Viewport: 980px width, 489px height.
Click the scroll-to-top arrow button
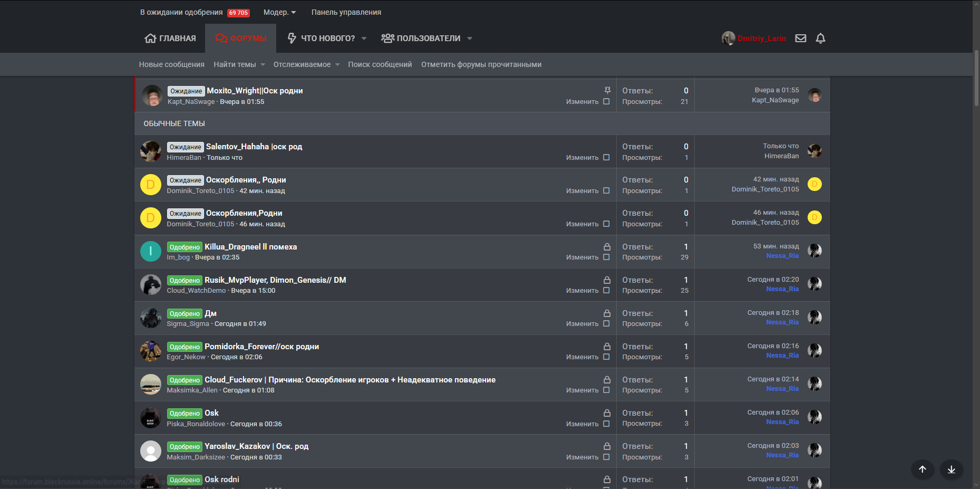922,469
